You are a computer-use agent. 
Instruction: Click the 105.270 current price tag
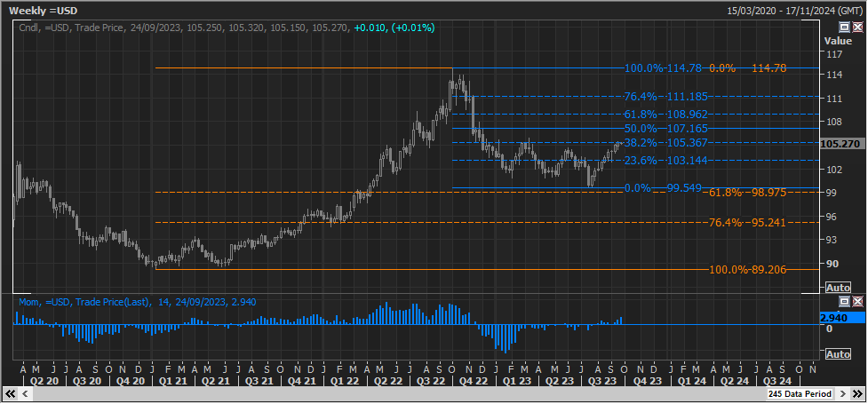click(840, 144)
